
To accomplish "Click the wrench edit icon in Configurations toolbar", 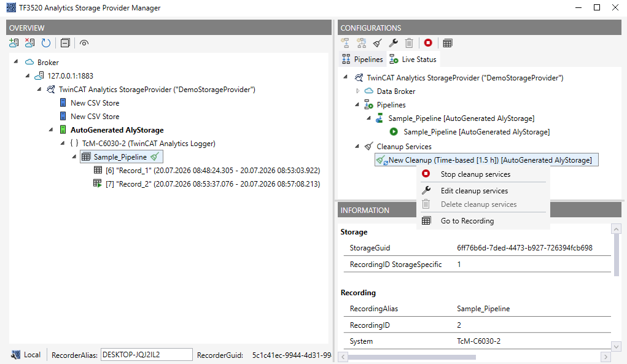I will (x=393, y=43).
